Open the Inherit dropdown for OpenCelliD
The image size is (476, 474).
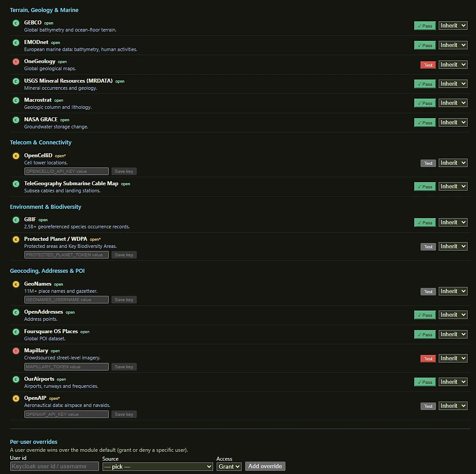pos(453,163)
